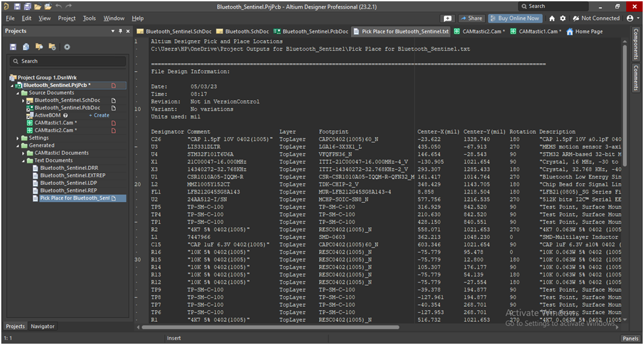Click the Buy Online Now button
The image size is (644, 345).
515,18
